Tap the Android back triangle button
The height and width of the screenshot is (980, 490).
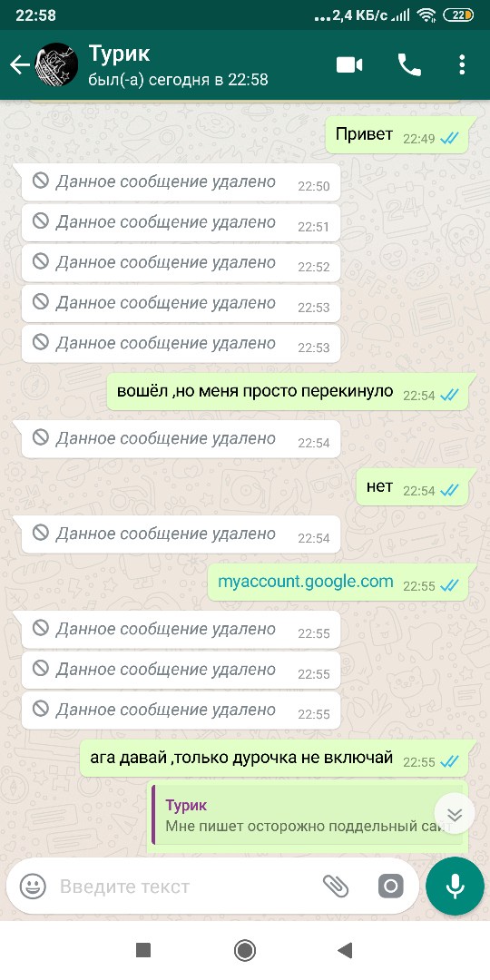coord(345,951)
